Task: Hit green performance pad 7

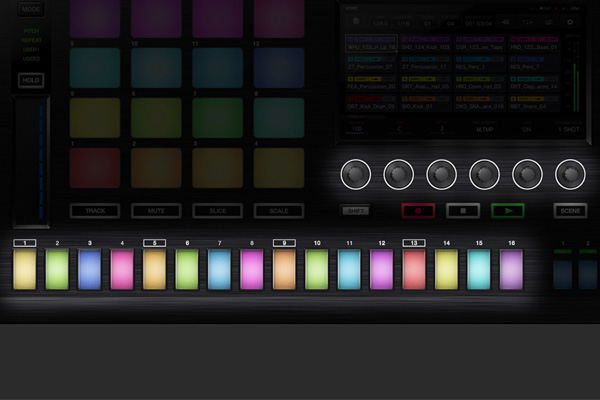Action: point(217,118)
